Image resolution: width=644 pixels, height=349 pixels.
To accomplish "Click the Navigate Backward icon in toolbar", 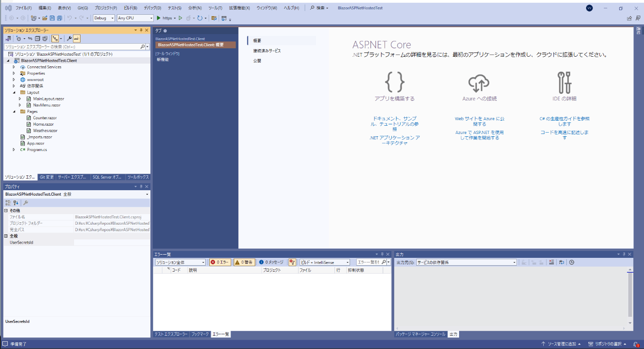I will pos(11,18).
